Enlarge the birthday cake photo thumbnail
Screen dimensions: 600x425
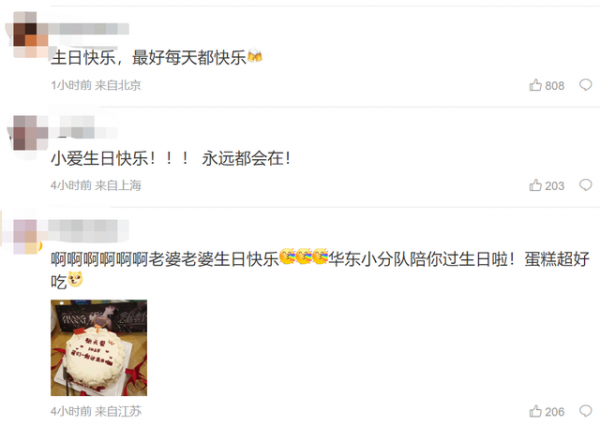pos(99,347)
